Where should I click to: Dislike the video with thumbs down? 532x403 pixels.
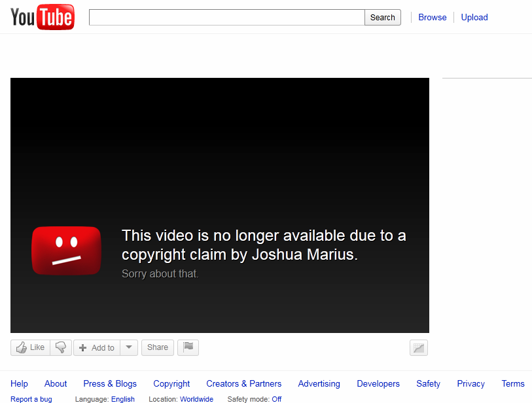(x=61, y=347)
